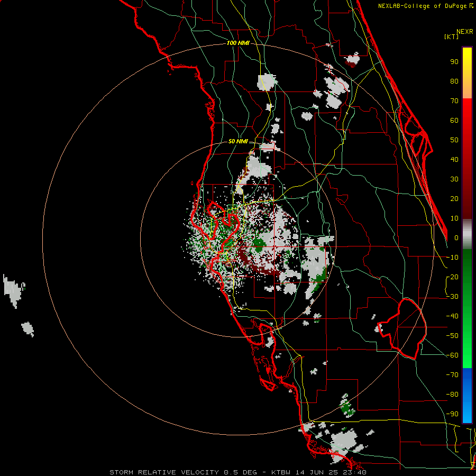Click the -20 knot scale label

coord(452,277)
